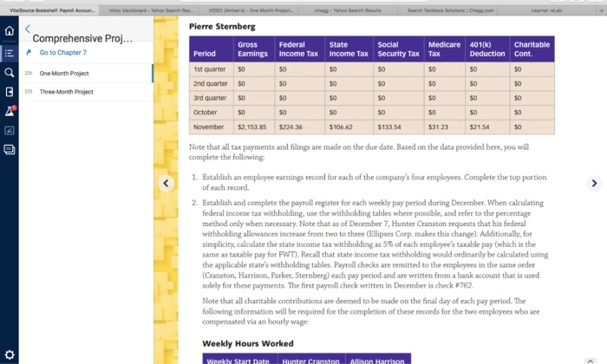
Task: Switch to the mhcc blackboard Yahoo Search tab
Action: point(151,10)
